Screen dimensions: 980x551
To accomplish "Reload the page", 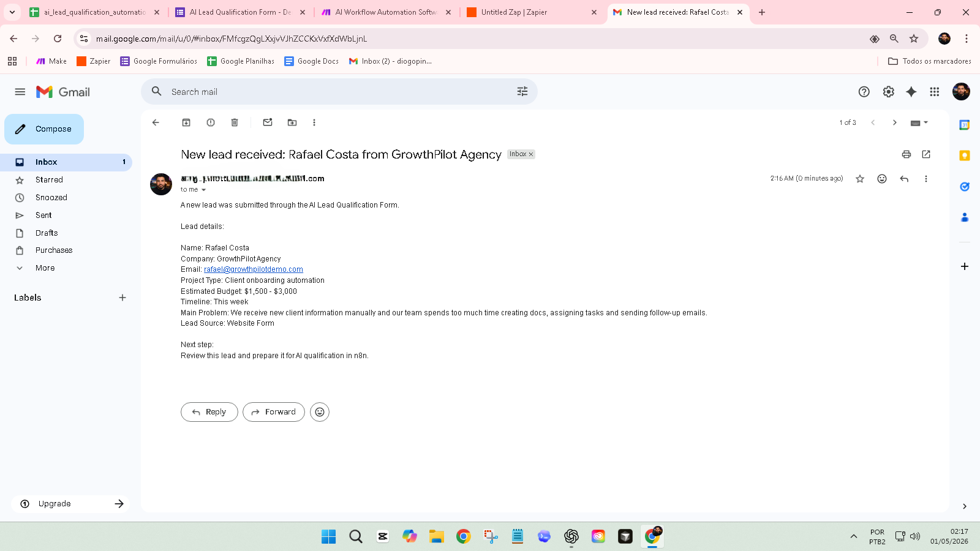I will (x=58, y=39).
